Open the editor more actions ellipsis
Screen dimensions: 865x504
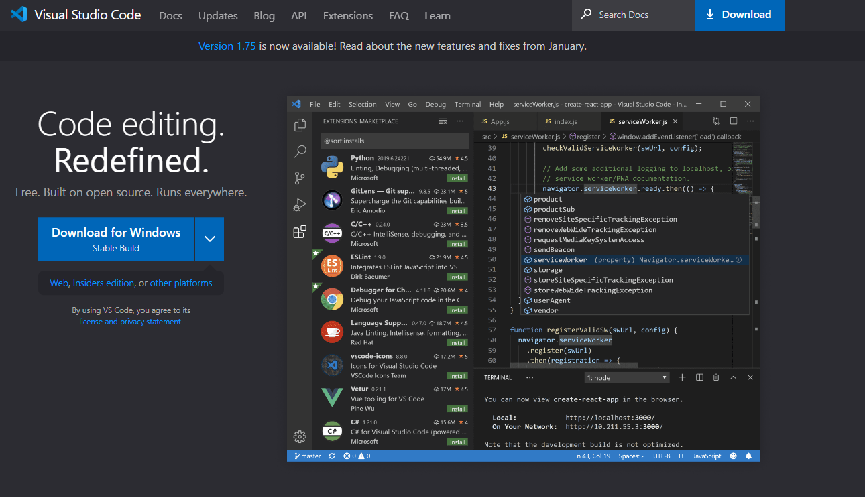[x=750, y=121]
